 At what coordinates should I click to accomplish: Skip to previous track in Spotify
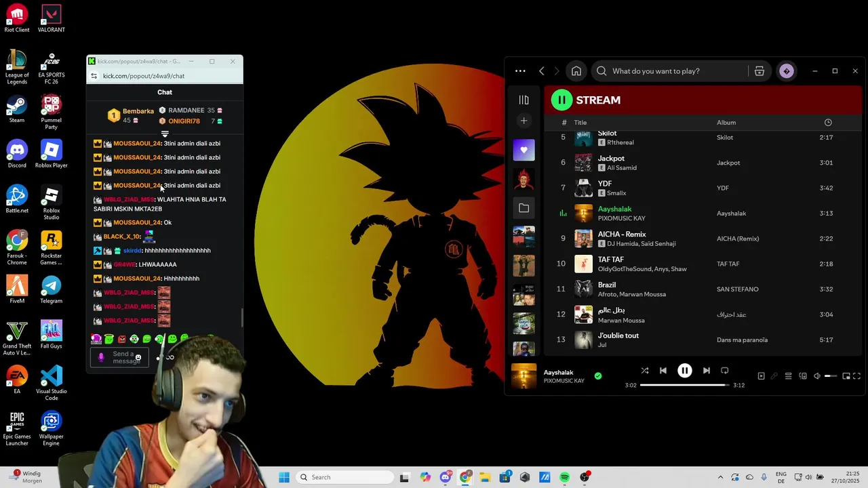tap(663, 371)
